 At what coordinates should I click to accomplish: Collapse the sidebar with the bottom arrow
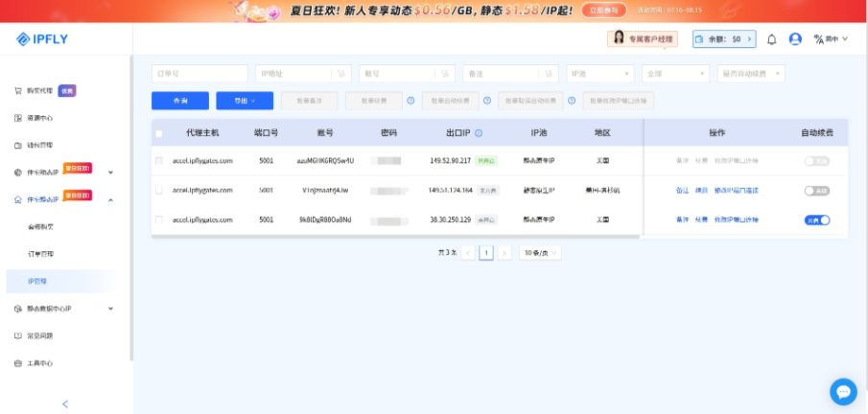65,404
